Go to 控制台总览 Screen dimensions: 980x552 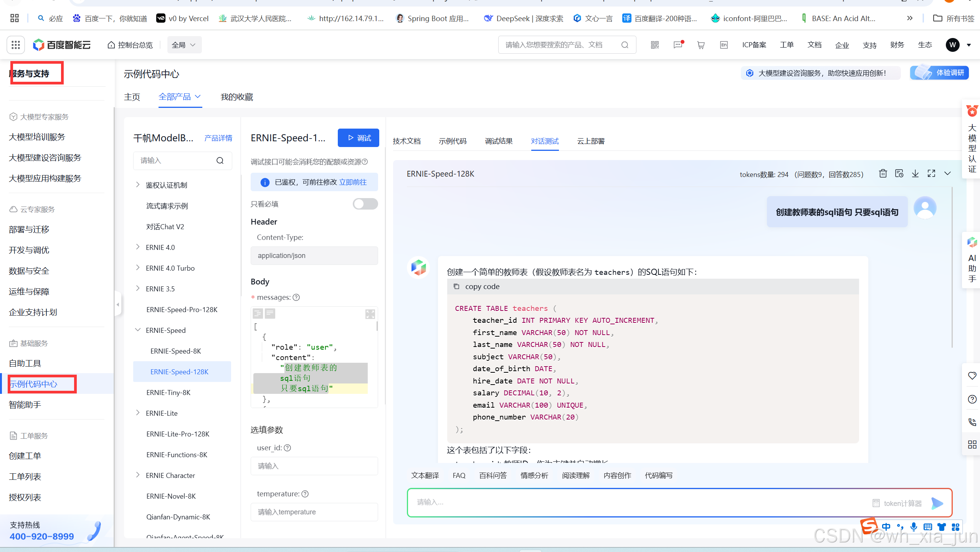click(130, 45)
